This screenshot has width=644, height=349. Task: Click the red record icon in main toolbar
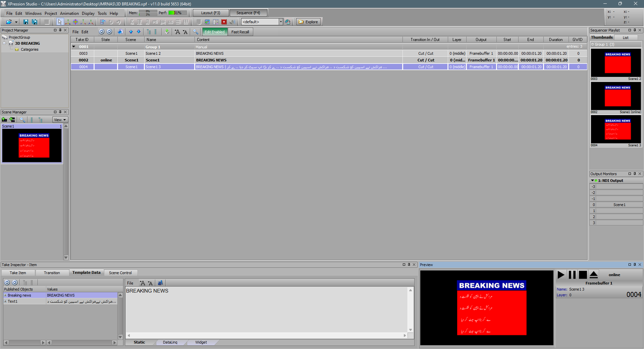point(224,22)
